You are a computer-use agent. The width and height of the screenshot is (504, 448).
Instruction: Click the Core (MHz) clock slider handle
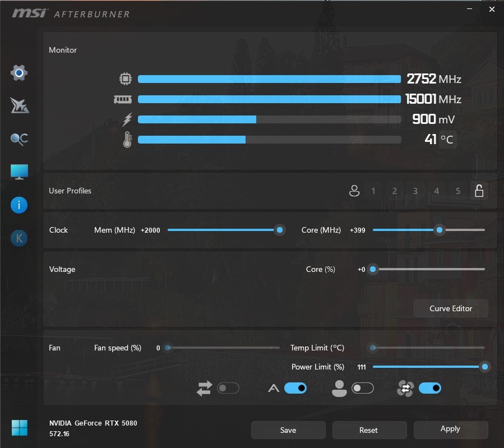pos(440,230)
